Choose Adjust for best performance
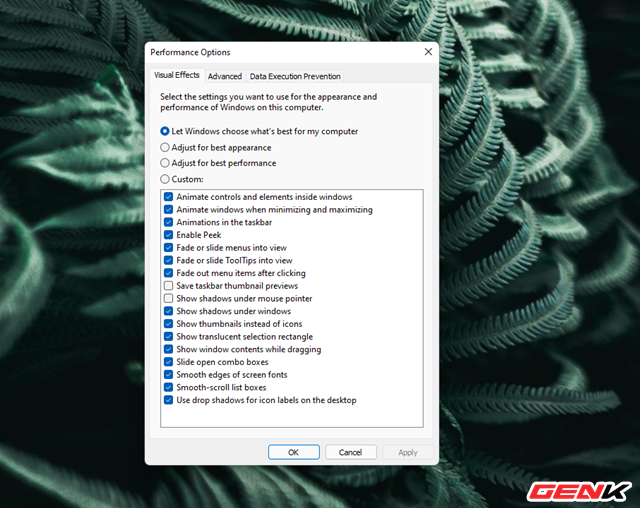The height and width of the screenshot is (508, 640). (x=165, y=163)
